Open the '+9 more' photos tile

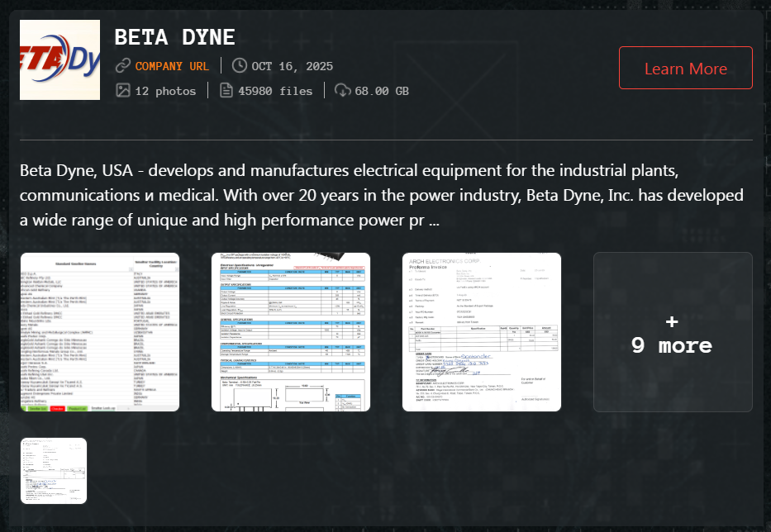coord(672,332)
